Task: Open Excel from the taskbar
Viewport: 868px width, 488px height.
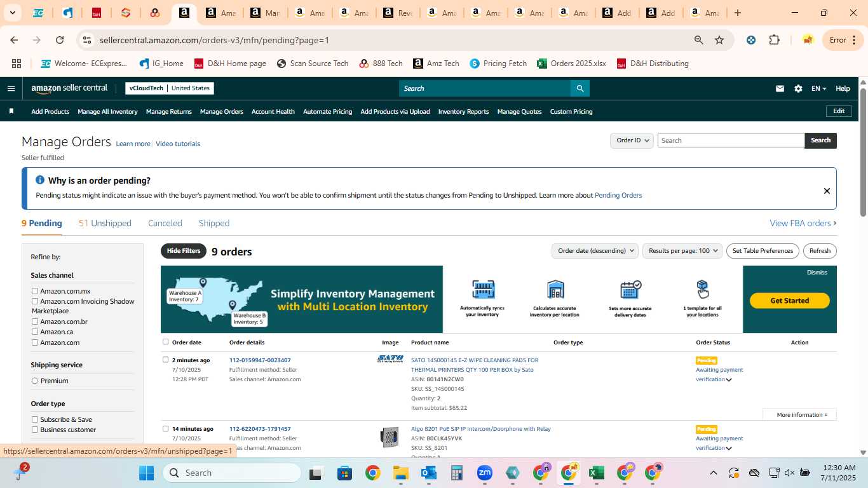Action: pos(596,473)
